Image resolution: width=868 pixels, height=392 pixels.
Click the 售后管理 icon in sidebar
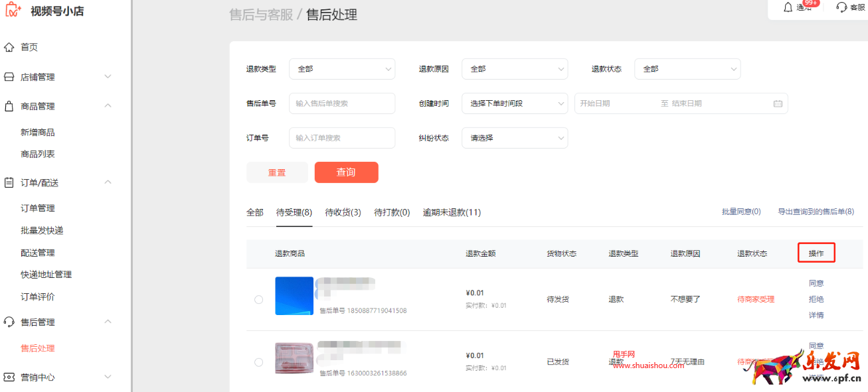(x=9, y=322)
